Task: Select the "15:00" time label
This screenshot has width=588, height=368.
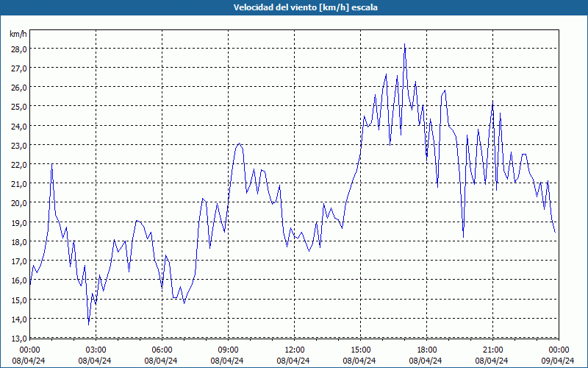Action: click(x=360, y=350)
